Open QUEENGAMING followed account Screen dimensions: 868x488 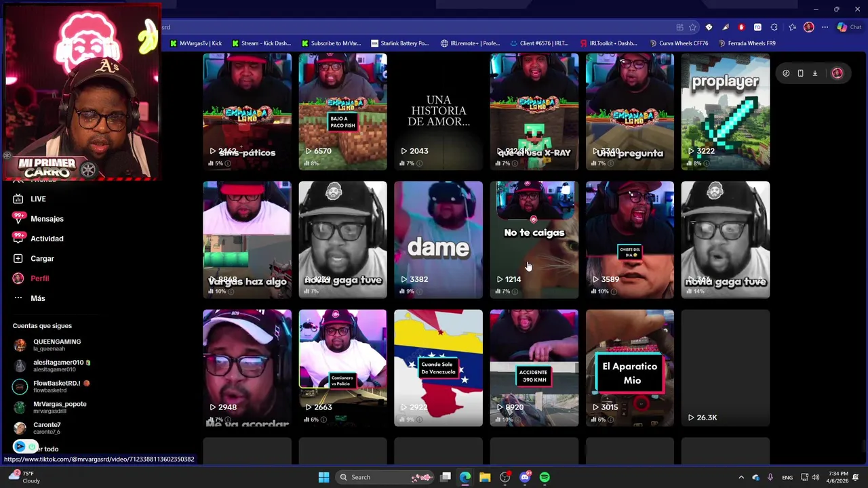pyautogui.click(x=47, y=345)
